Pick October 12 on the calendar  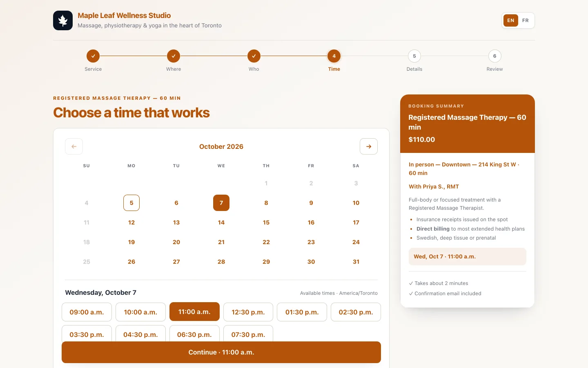click(131, 222)
